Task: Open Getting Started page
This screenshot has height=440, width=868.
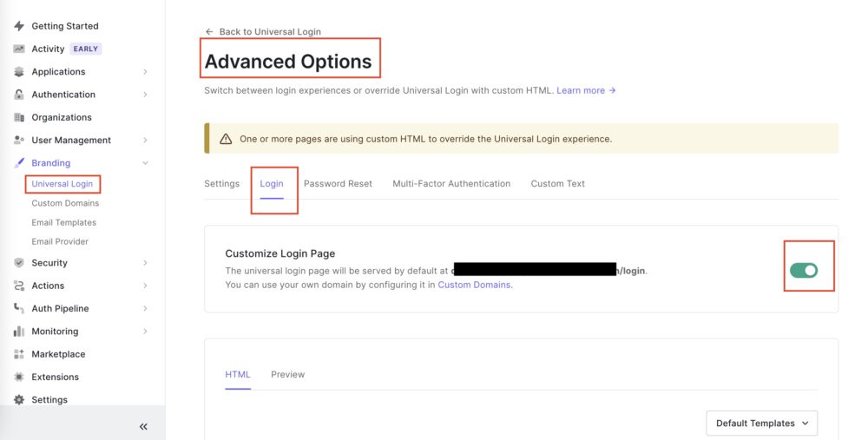Action: [x=65, y=26]
